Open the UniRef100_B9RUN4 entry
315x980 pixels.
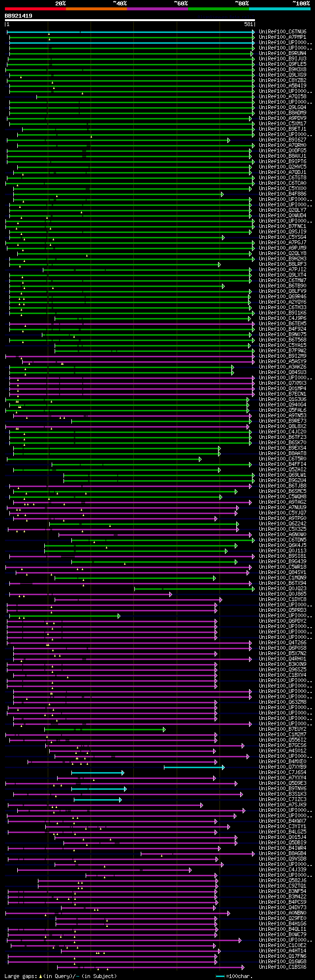[283, 54]
